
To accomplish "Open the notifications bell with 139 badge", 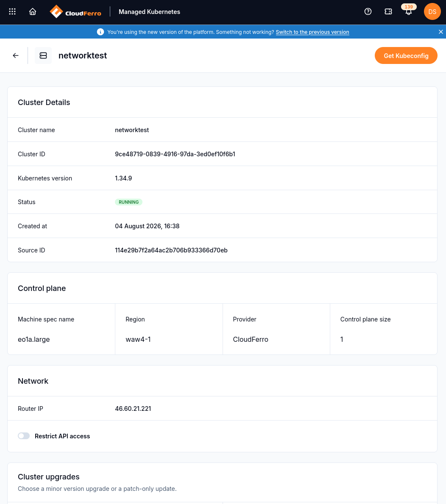I will [408, 10].
